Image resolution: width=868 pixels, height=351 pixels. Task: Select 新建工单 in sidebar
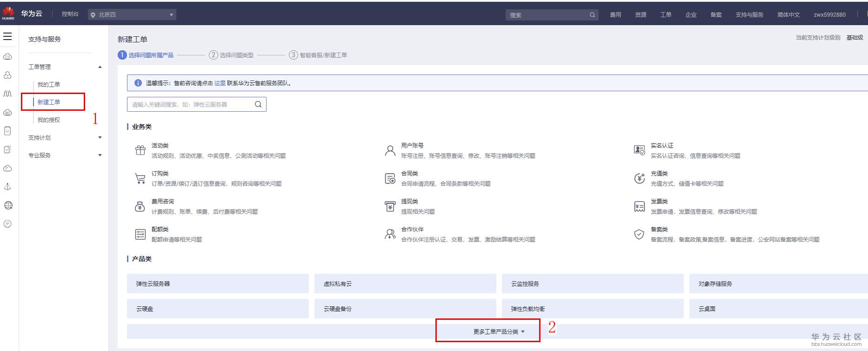point(49,102)
